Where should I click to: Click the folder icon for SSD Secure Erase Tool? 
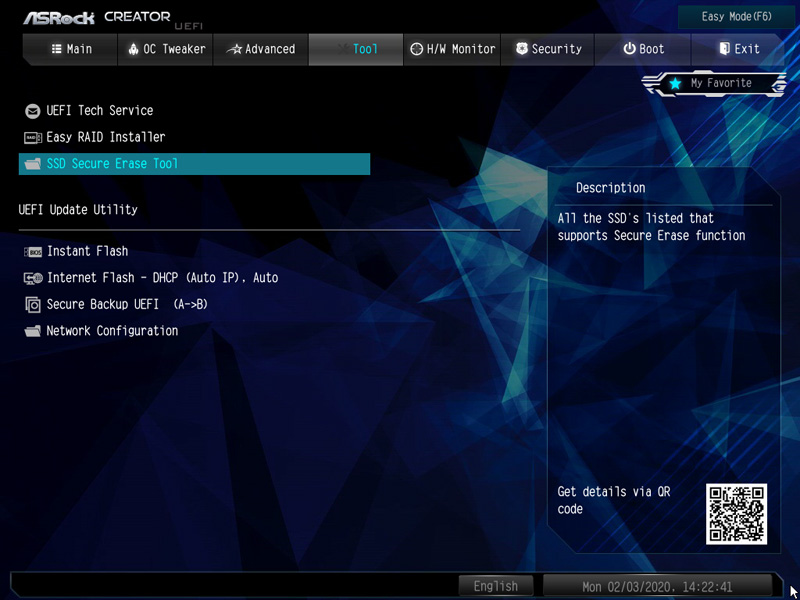coord(33,164)
